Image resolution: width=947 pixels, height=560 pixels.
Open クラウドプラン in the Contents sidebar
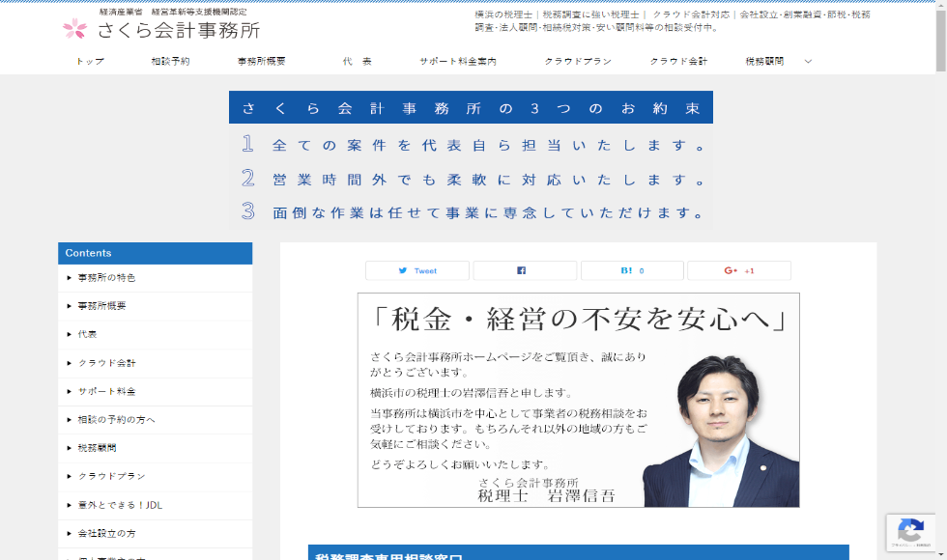click(156, 477)
